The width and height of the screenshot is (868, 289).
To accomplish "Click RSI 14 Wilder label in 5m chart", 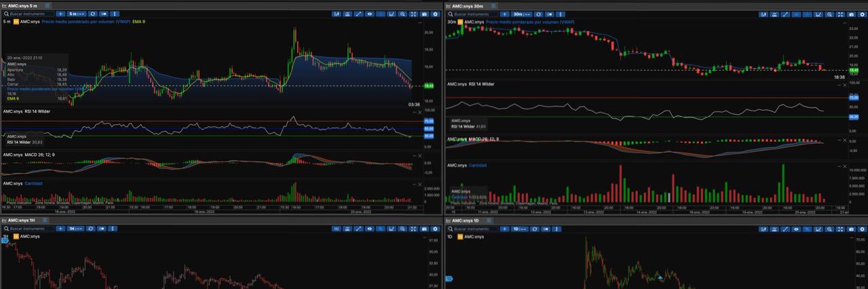I will [x=38, y=111].
